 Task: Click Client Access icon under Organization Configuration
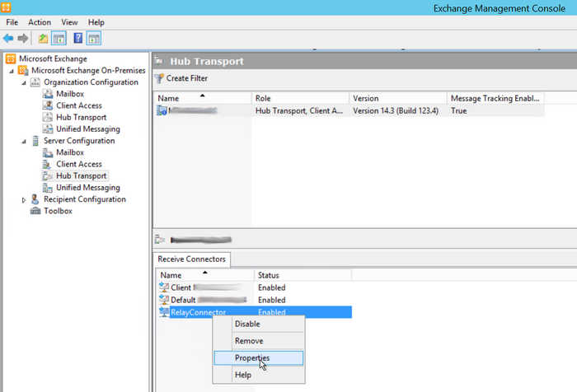[48, 105]
